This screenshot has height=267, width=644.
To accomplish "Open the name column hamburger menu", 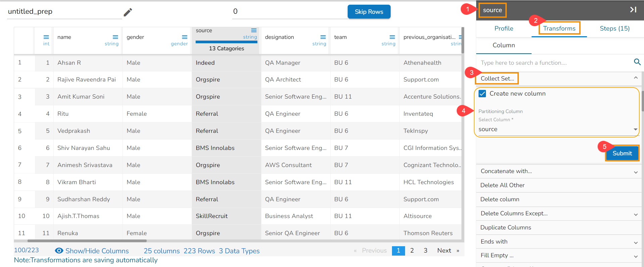I will coord(115,37).
